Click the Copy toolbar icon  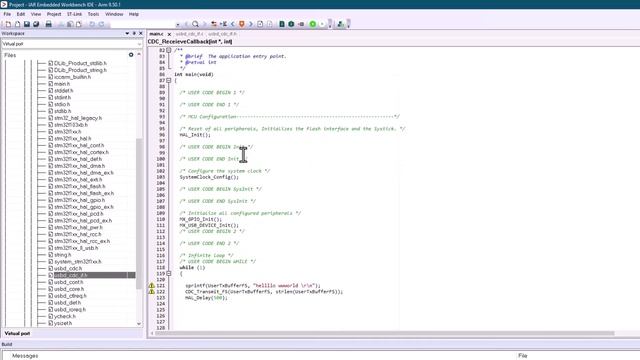coord(70,24)
